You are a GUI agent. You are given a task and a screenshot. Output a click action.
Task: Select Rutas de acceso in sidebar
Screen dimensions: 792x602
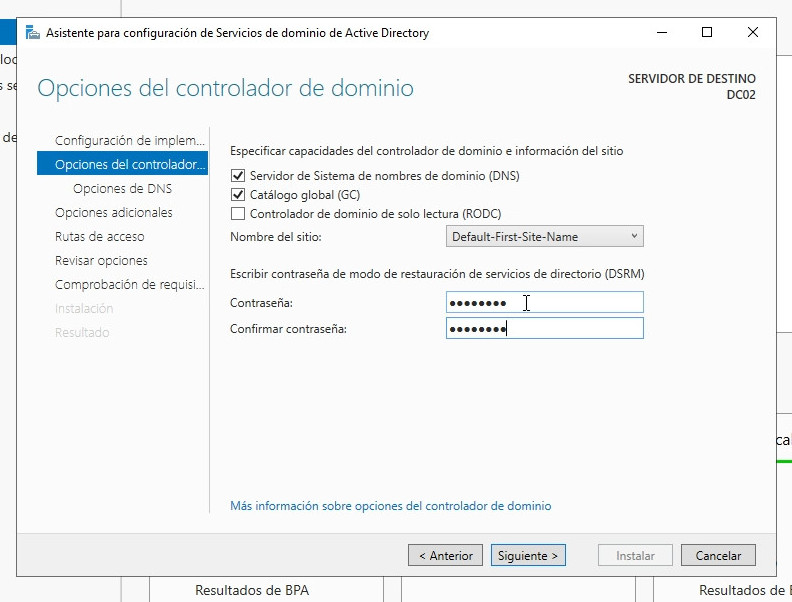click(99, 237)
